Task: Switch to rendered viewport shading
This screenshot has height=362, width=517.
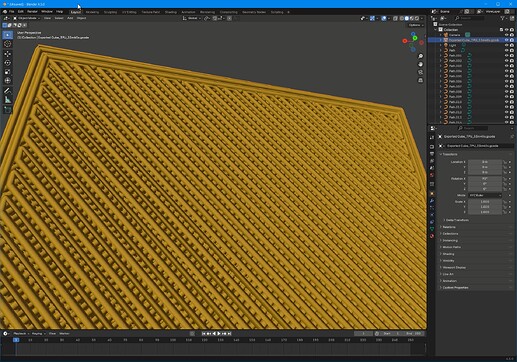Action: [x=416, y=18]
